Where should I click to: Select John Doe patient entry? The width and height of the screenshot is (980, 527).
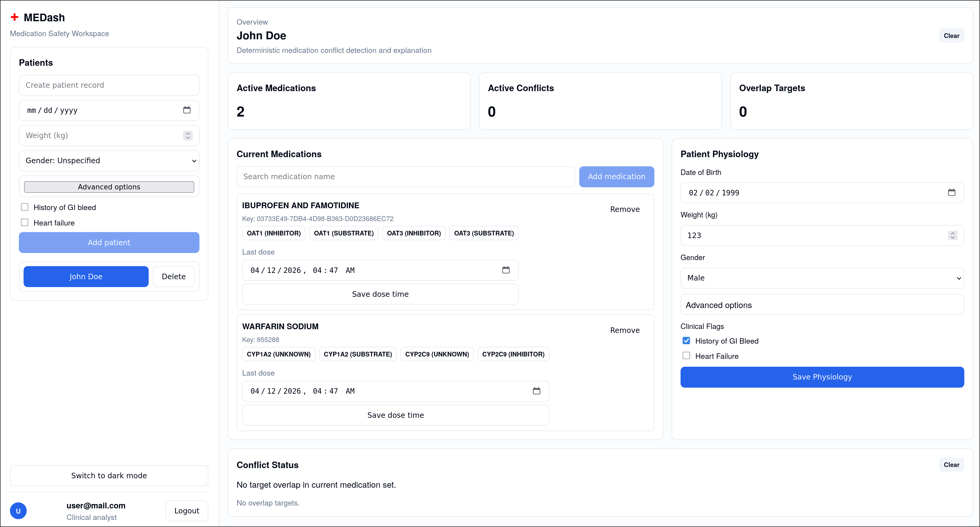point(86,276)
